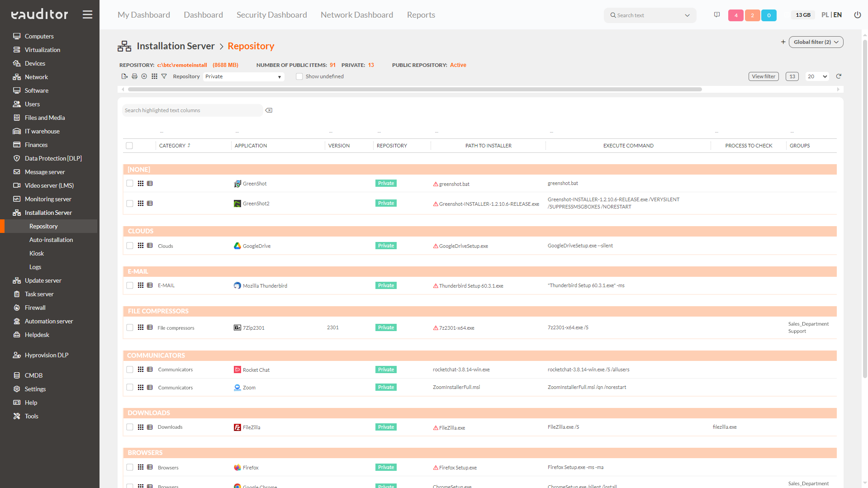The image size is (868, 488).
Task: Collapse Installation Server in the sidebar
Action: [48, 213]
